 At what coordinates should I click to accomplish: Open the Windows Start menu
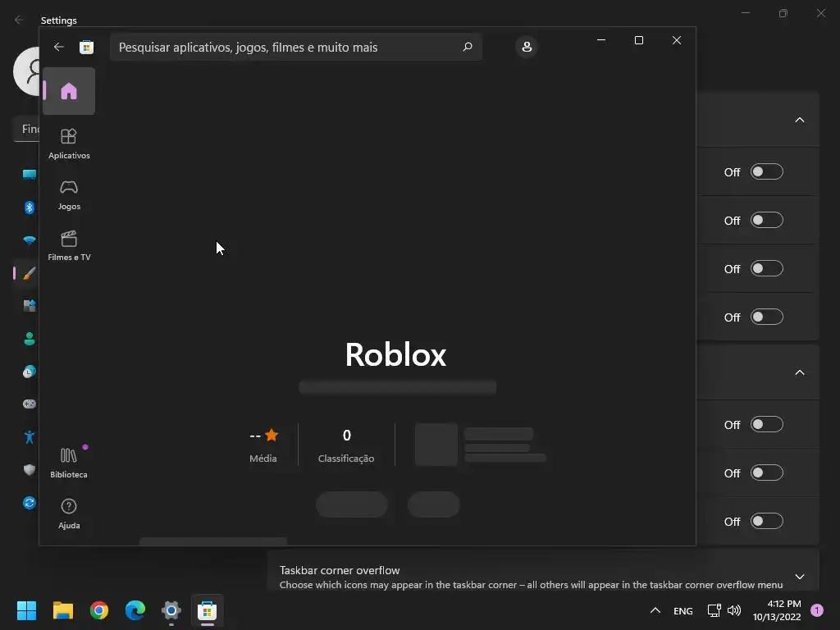[x=26, y=610]
